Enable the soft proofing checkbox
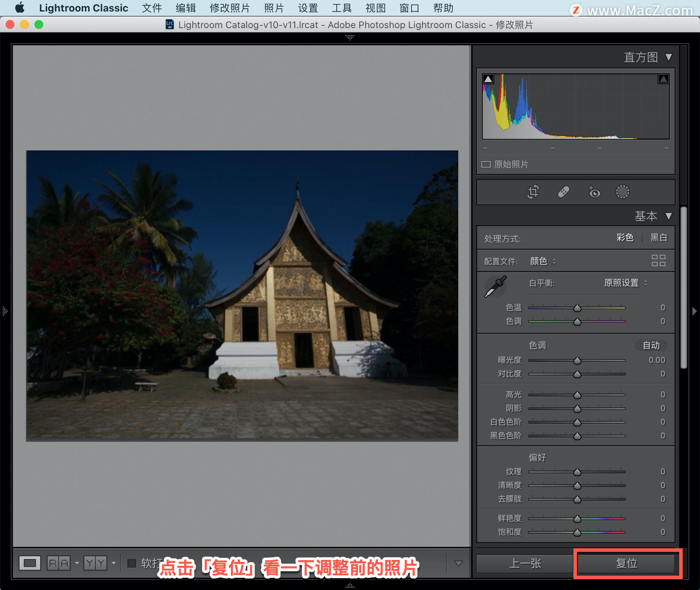 click(131, 563)
